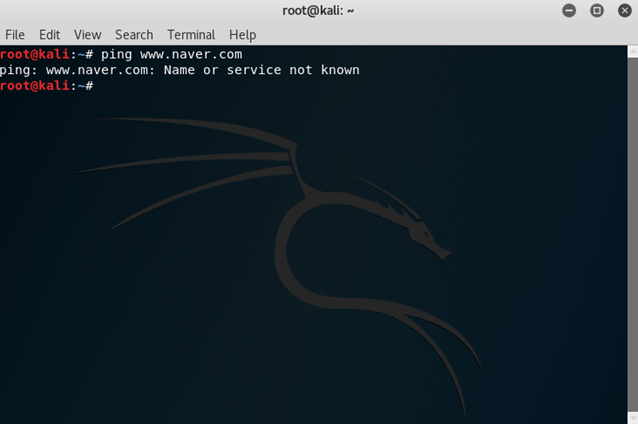Open the File menu
Viewport: 638px width, 424px height.
pyautogui.click(x=15, y=35)
